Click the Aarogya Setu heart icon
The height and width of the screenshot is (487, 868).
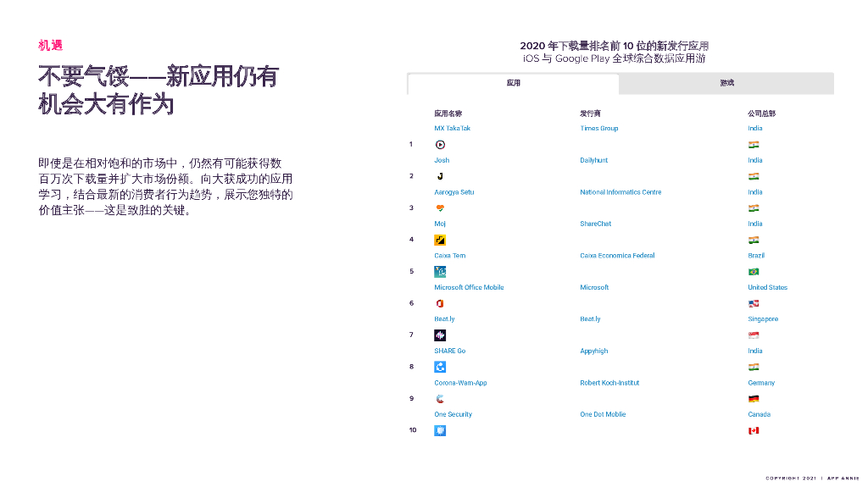(440, 208)
